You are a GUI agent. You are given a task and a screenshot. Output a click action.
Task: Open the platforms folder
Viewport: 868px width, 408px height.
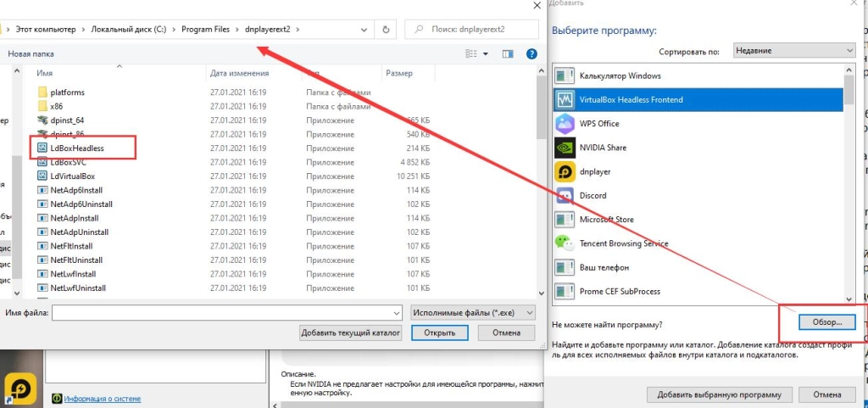tap(67, 92)
